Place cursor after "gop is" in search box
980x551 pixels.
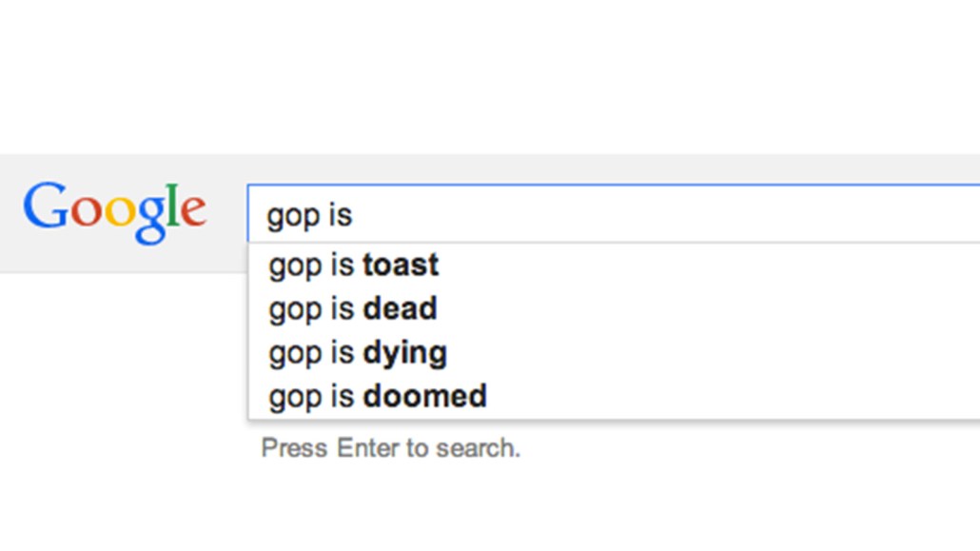354,215
